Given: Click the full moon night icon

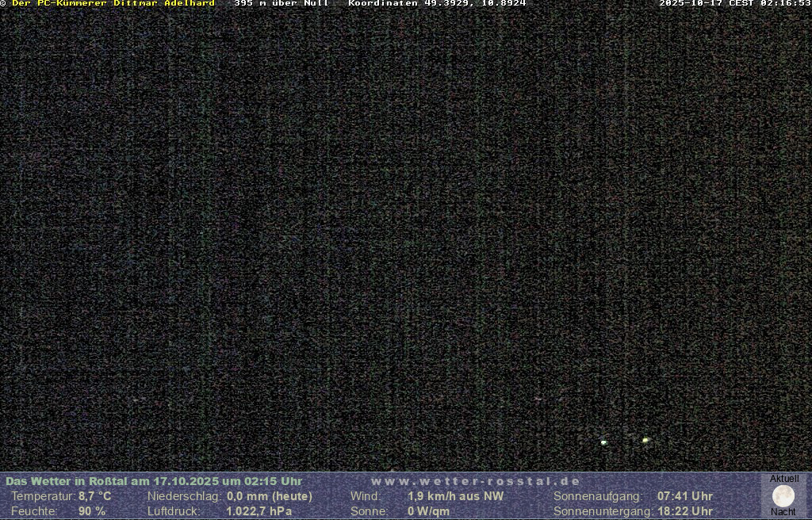Looking at the screenshot, I should tap(783, 496).
